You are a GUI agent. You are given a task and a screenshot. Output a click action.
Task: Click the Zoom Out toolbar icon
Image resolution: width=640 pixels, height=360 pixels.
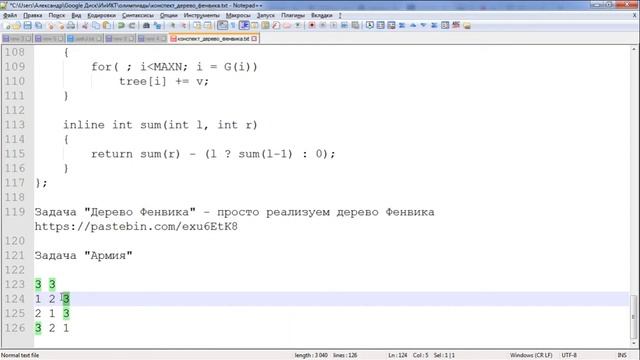point(183,25)
